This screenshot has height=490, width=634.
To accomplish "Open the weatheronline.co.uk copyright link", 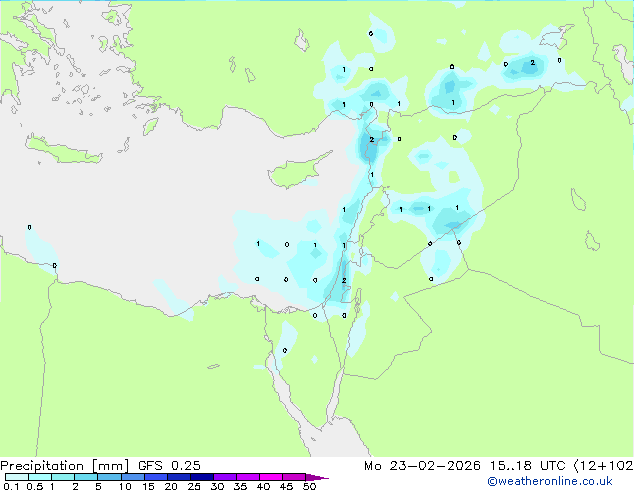I will pos(550,481).
